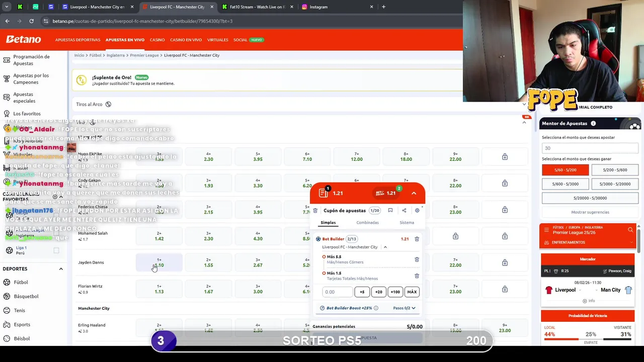Click the Betano logo
Image resolution: width=644 pixels, height=362 pixels.
[24, 39]
